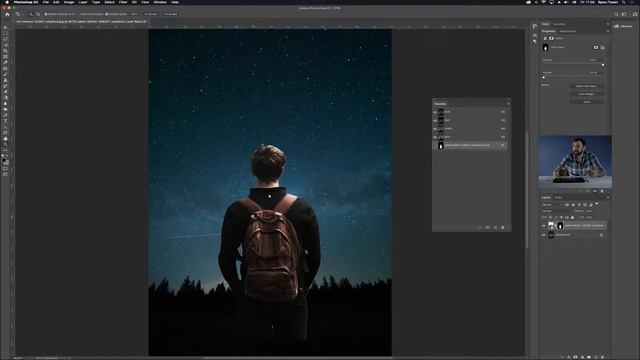Select the layer mask channel row
Screen dimensions: 640x360
[470, 145]
